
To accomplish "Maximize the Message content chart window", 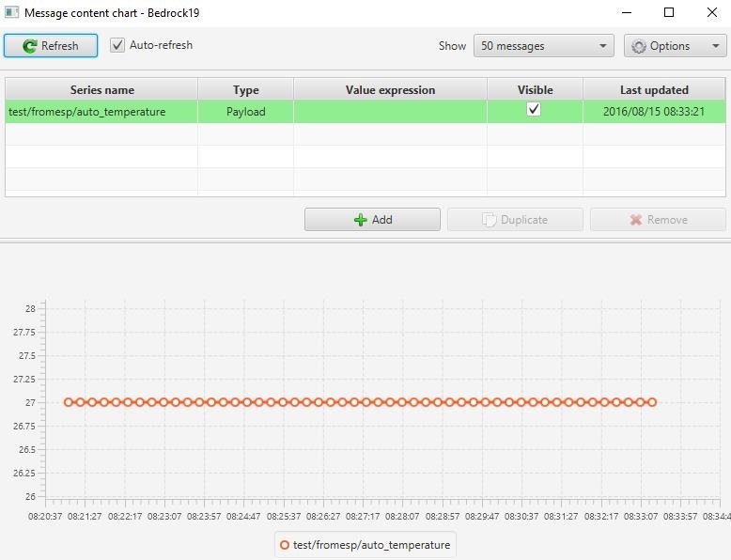I will [669, 13].
